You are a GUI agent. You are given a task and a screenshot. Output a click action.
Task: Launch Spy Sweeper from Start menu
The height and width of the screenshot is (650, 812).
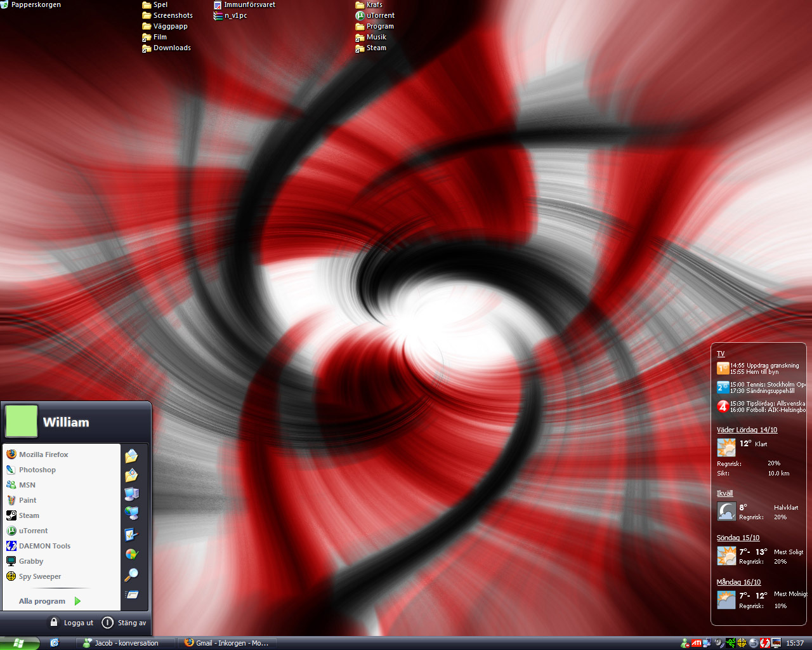(62, 576)
